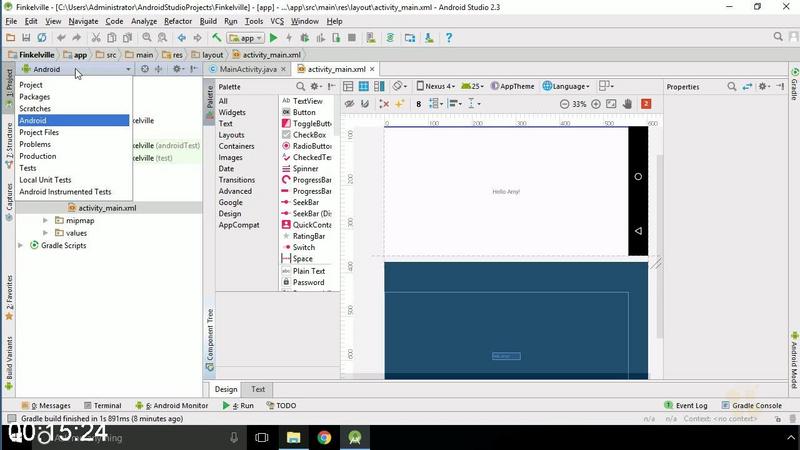Toggle Autoconnect magnet icon
800x450 pixels.
click(365, 104)
